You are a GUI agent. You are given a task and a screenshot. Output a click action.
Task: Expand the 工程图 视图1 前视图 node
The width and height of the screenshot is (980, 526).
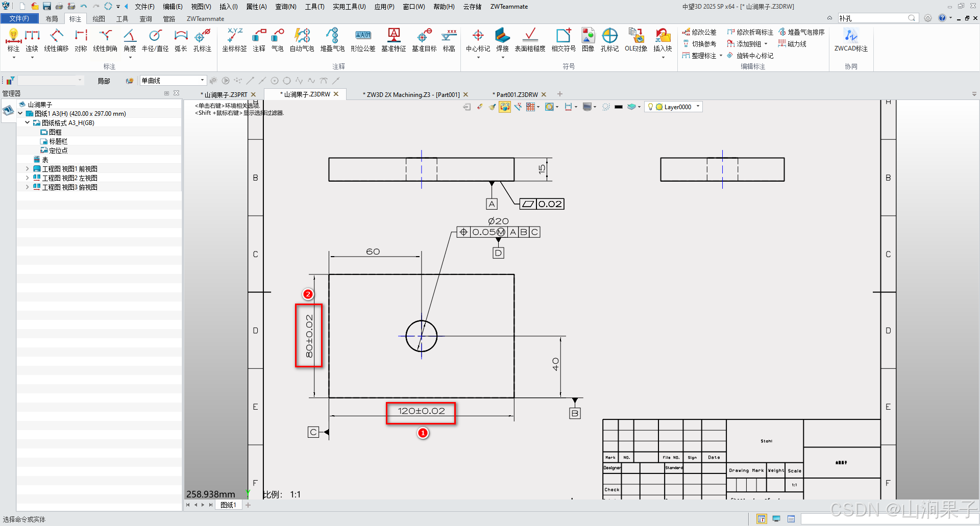[28, 169]
